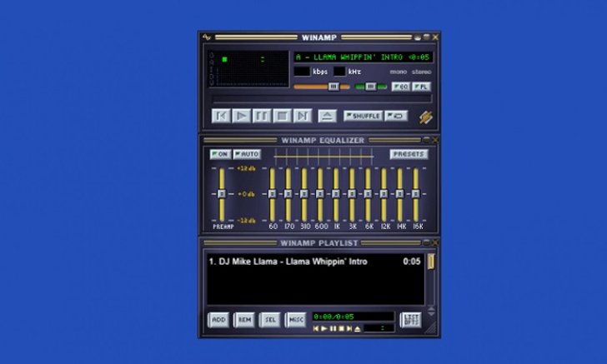The width and height of the screenshot is (607, 364).
Task: Toggle windowshade mode of main window
Action: coord(427,37)
